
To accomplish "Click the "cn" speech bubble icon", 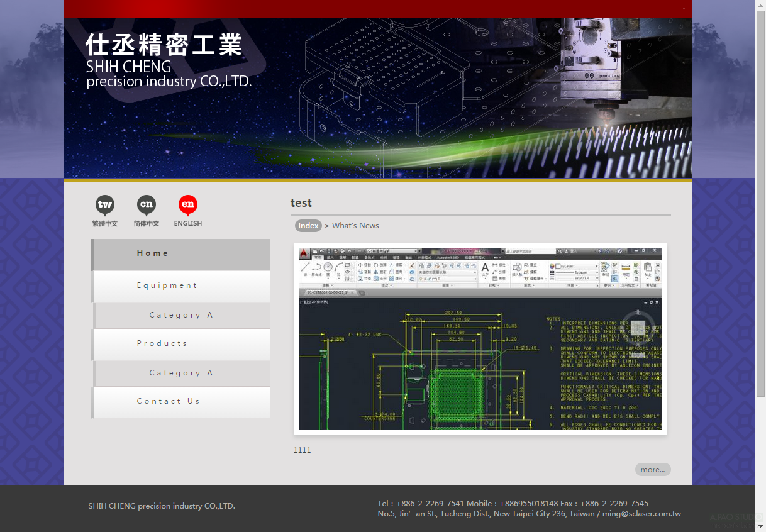I will click(x=147, y=205).
